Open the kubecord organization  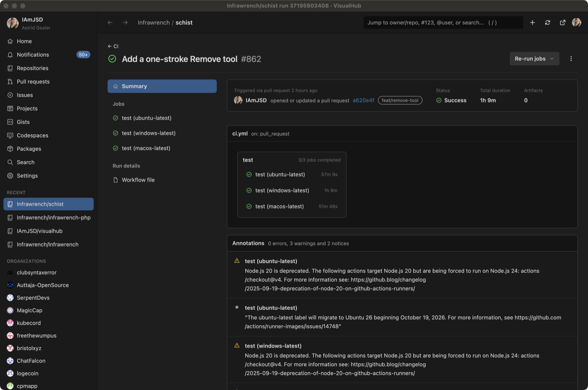pyautogui.click(x=49, y=323)
